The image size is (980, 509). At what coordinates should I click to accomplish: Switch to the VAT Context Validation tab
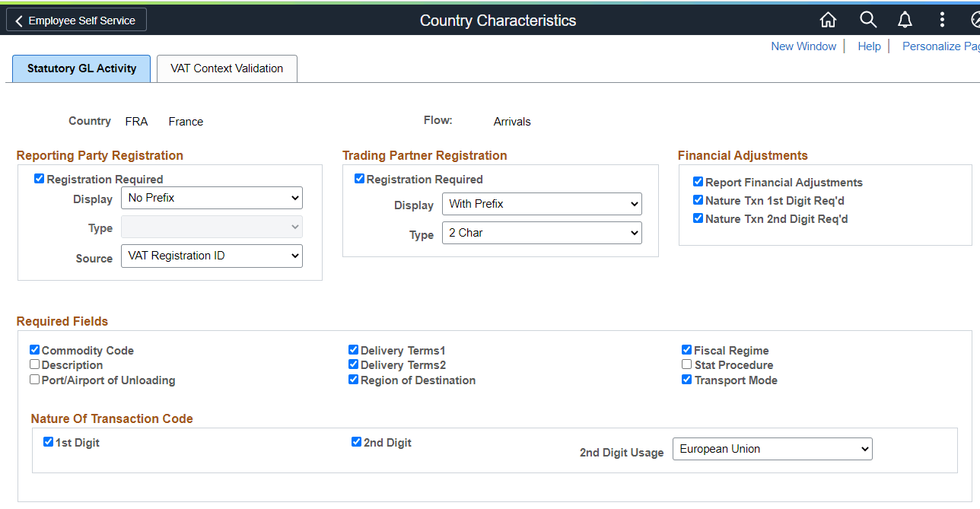click(x=227, y=68)
